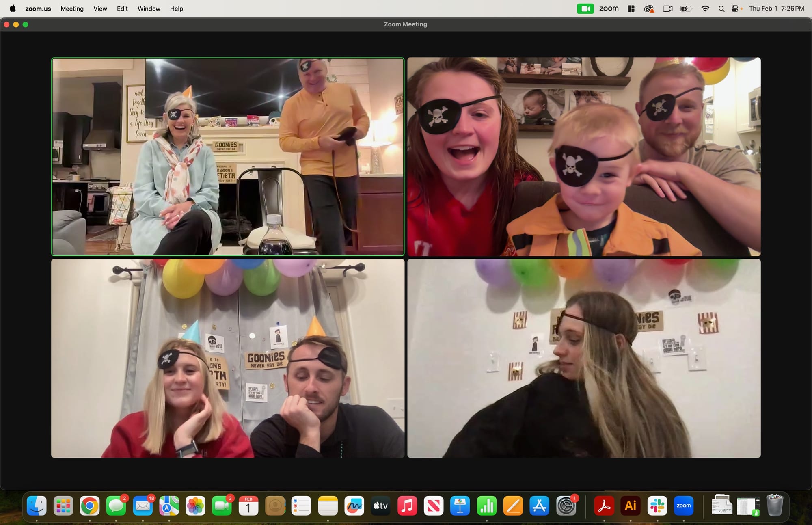The width and height of the screenshot is (812, 525).
Task: Click the Spotlight search icon
Action: click(x=721, y=9)
